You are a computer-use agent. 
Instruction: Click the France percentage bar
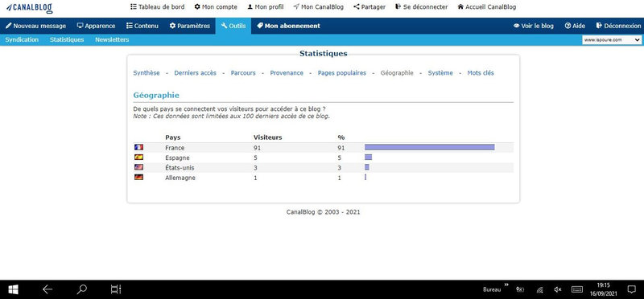[430, 147]
